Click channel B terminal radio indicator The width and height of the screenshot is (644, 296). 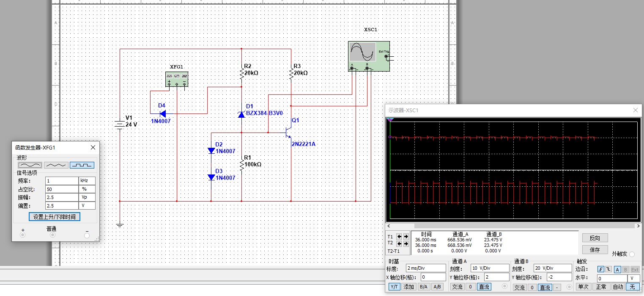[x=569, y=287]
